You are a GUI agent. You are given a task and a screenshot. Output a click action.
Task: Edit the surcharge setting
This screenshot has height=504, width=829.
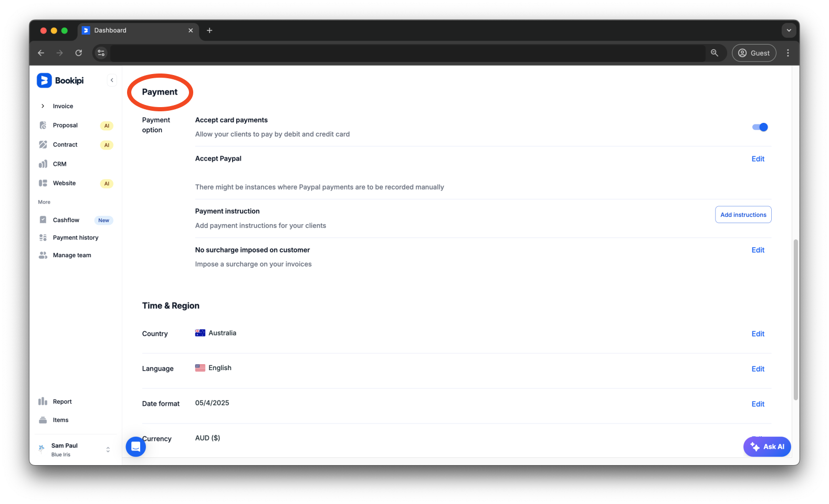click(x=758, y=250)
